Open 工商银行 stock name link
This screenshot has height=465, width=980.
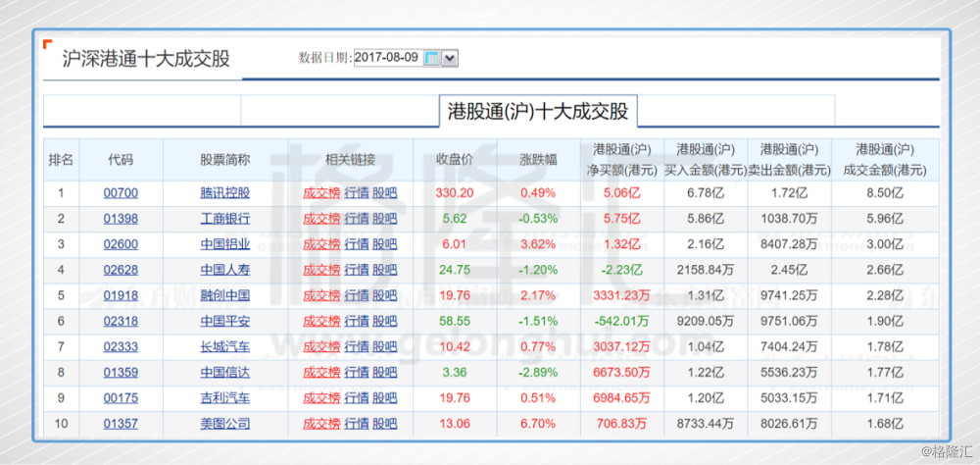[x=225, y=219]
